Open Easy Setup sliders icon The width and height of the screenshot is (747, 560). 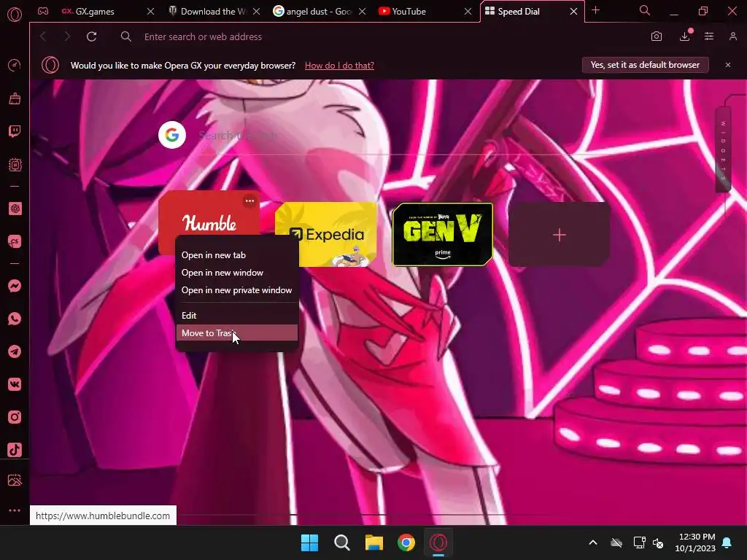[709, 36]
